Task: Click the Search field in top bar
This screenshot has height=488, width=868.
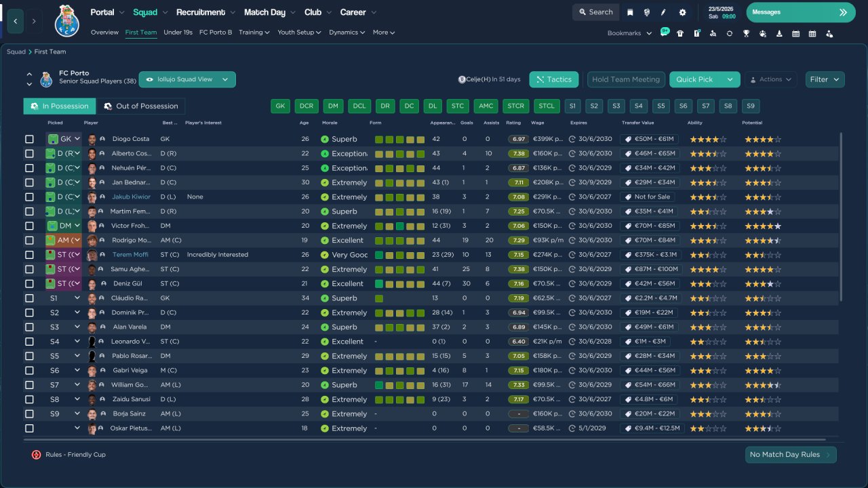Action: pos(595,12)
